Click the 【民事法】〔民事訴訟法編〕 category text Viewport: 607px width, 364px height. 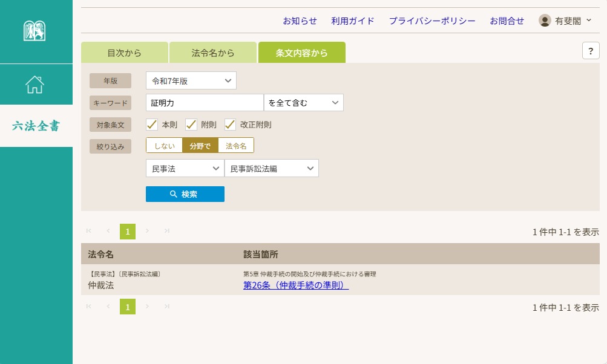tap(125, 274)
